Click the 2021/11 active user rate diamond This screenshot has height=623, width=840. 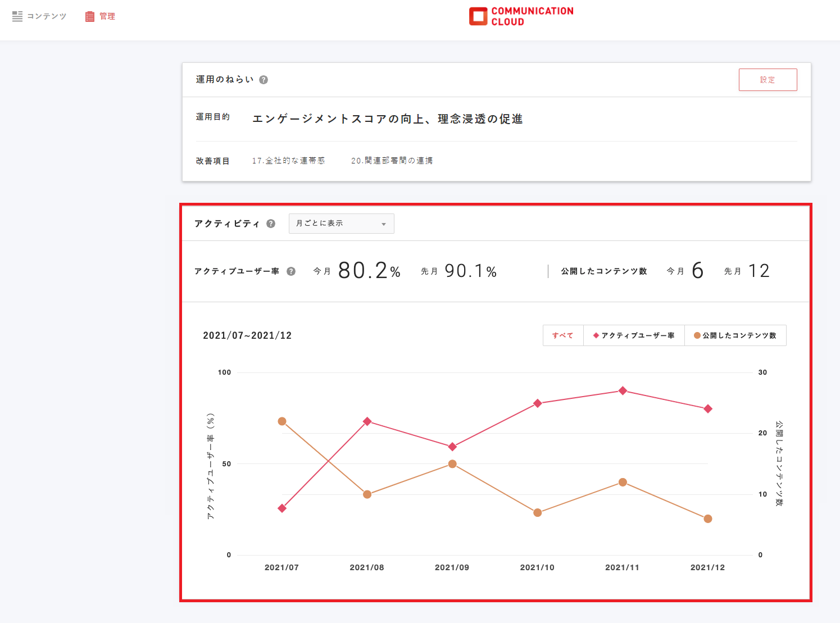pyautogui.click(x=623, y=390)
